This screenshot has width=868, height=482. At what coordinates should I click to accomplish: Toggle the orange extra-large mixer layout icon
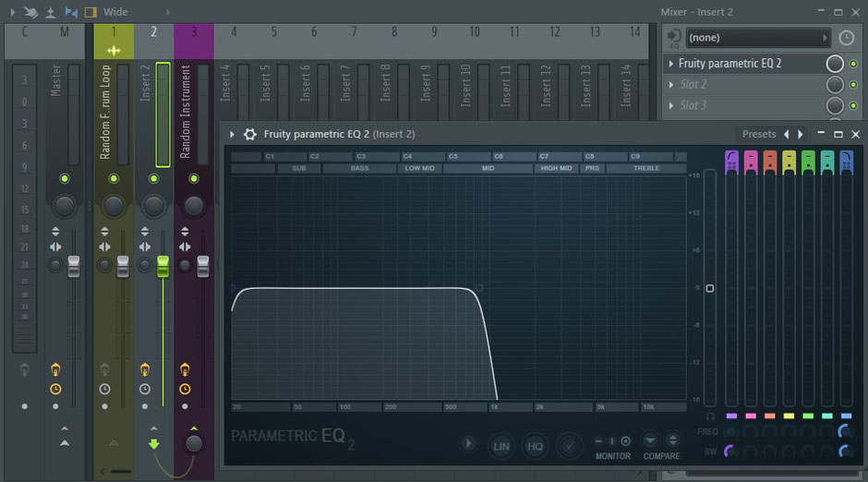point(90,12)
